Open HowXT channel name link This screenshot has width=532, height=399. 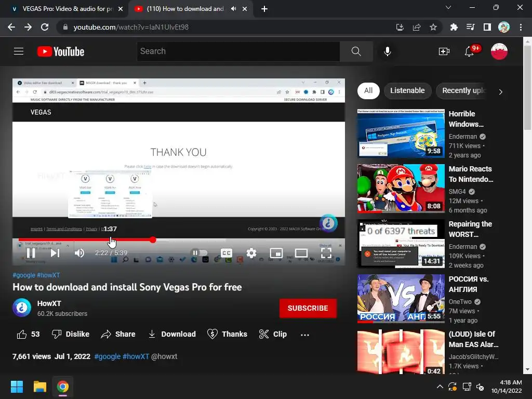pyautogui.click(x=49, y=303)
